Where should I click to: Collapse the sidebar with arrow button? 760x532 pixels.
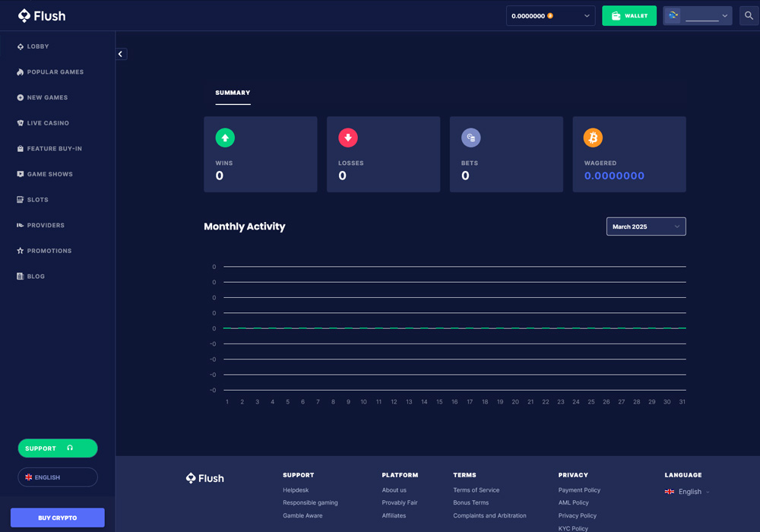121,54
